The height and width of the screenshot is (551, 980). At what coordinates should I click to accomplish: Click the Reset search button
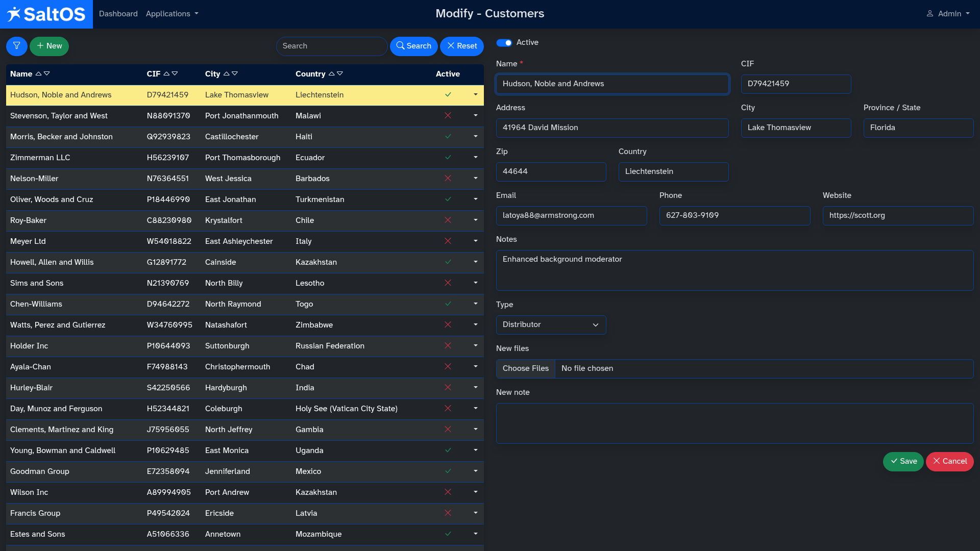pyautogui.click(x=462, y=46)
